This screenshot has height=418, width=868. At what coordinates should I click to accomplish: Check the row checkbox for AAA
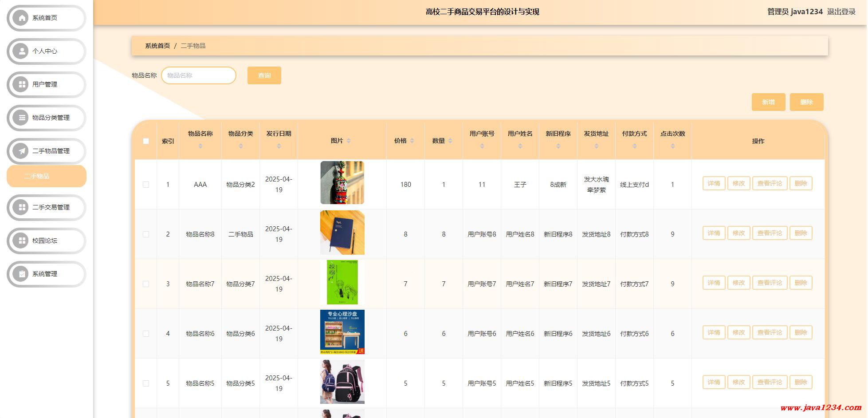[146, 185]
